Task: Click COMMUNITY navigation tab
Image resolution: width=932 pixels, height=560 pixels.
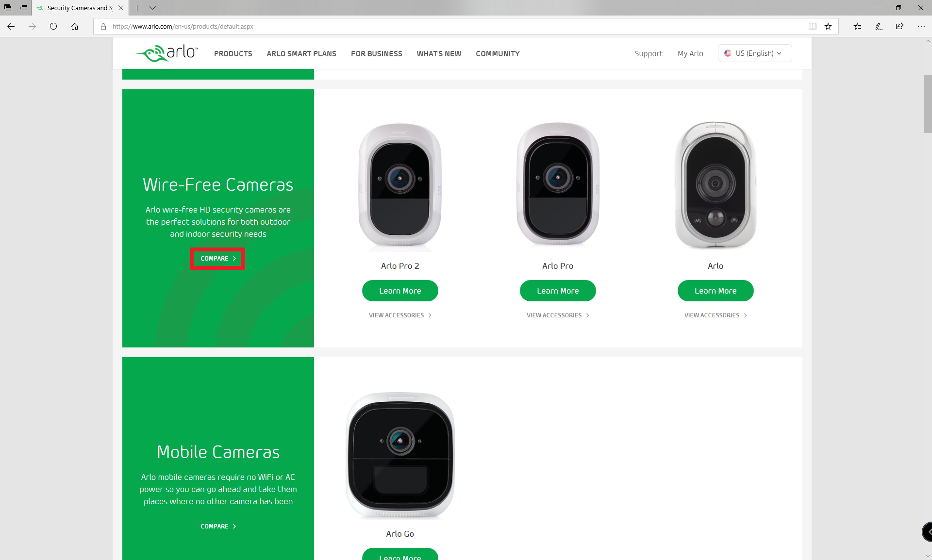Action: [497, 53]
